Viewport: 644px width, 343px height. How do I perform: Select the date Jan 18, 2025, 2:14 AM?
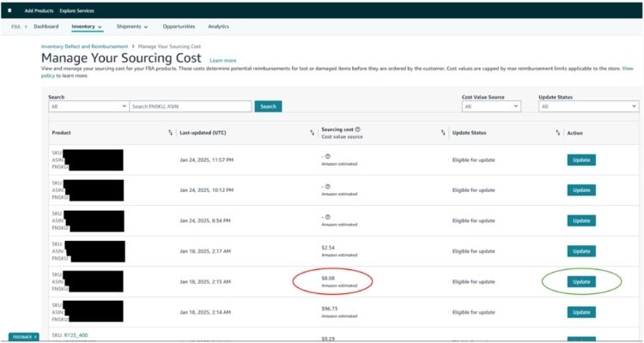tap(205, 312)
